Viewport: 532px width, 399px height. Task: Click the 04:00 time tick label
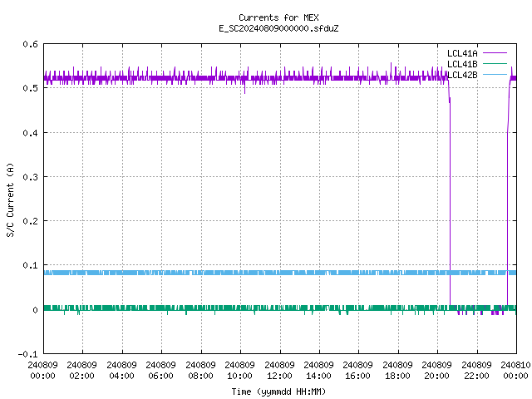(x=121, y=376)
